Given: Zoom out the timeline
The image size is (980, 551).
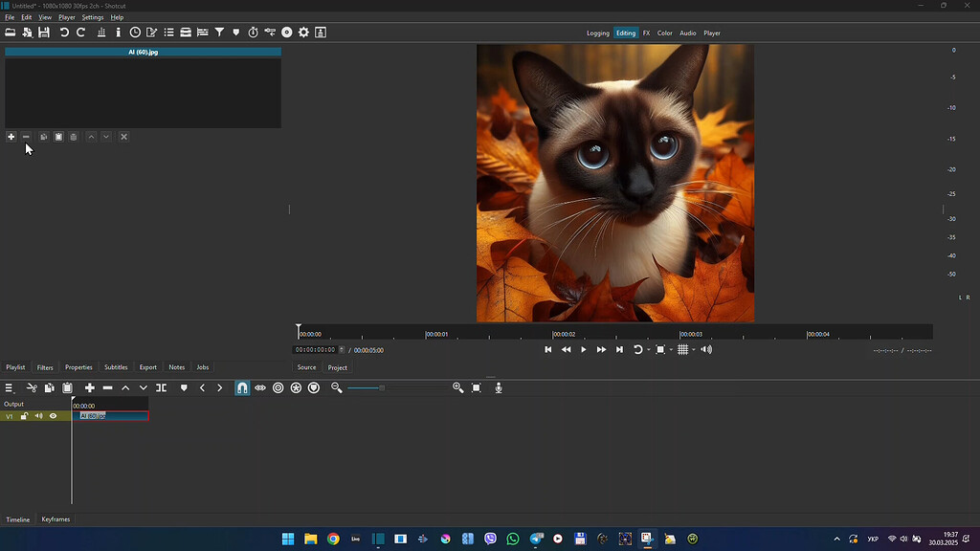Looking at the screenshot, I should [x=336, y=388].
